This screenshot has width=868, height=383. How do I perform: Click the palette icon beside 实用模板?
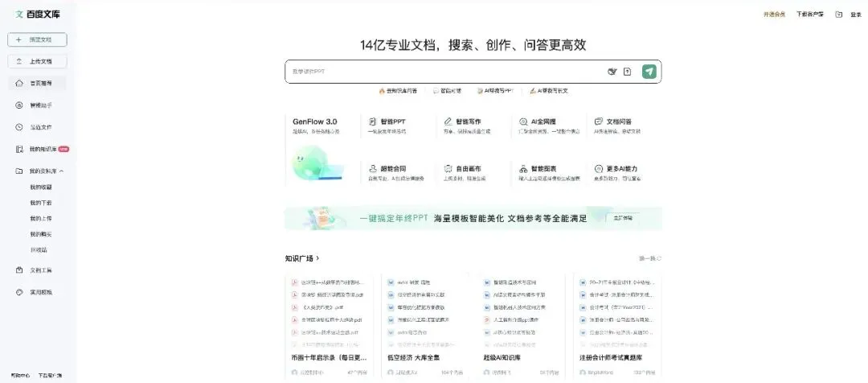tap(19, 292)
